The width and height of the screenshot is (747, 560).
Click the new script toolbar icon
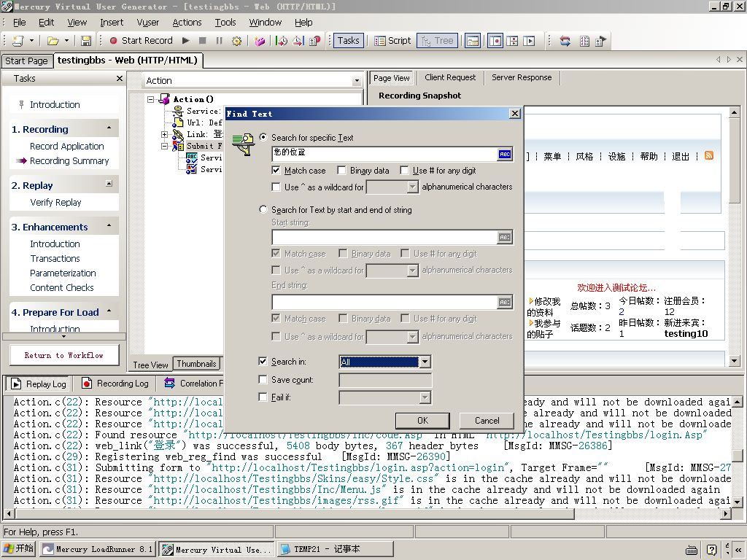pos(18,41)
